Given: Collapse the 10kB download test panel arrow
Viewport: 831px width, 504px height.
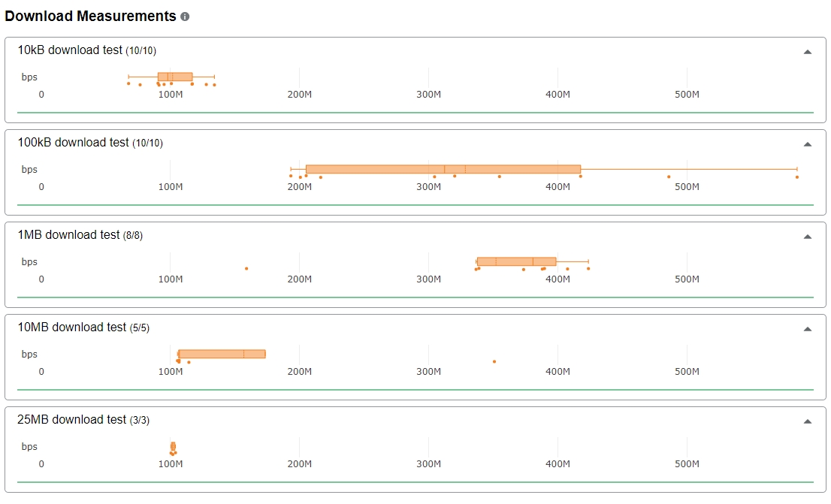Looking at the screenshot, I should [x=807, y=52].
